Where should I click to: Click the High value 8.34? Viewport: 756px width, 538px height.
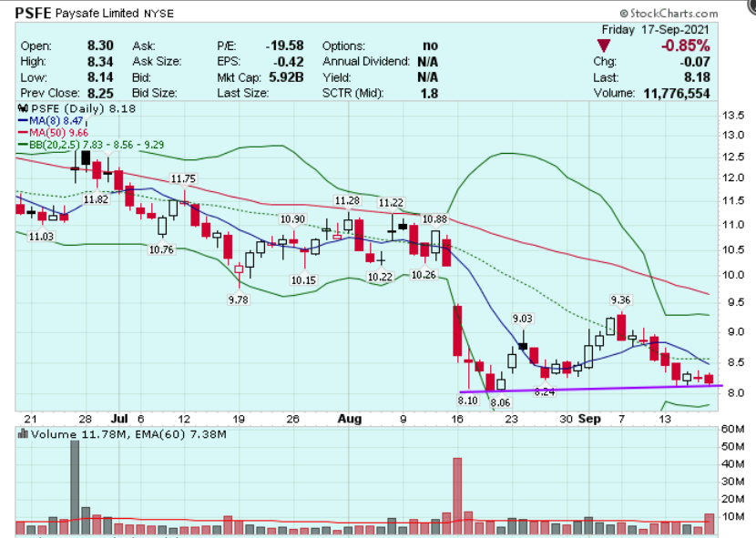pos(100,62)
